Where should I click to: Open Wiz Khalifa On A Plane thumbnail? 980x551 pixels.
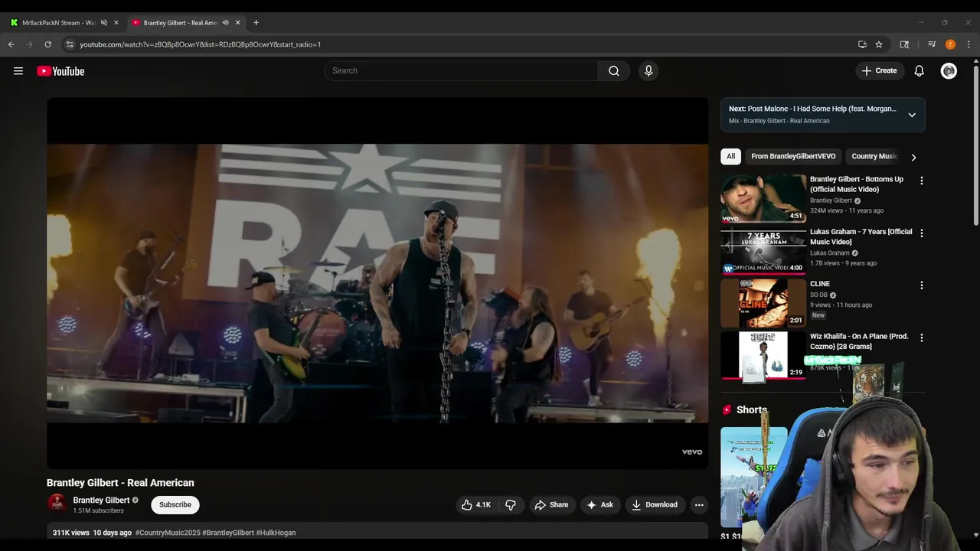(x=763, y=356)
